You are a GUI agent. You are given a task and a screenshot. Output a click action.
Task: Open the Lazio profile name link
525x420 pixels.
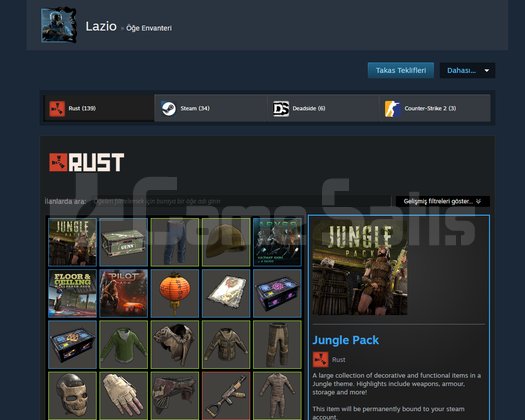tap(101, 26)
